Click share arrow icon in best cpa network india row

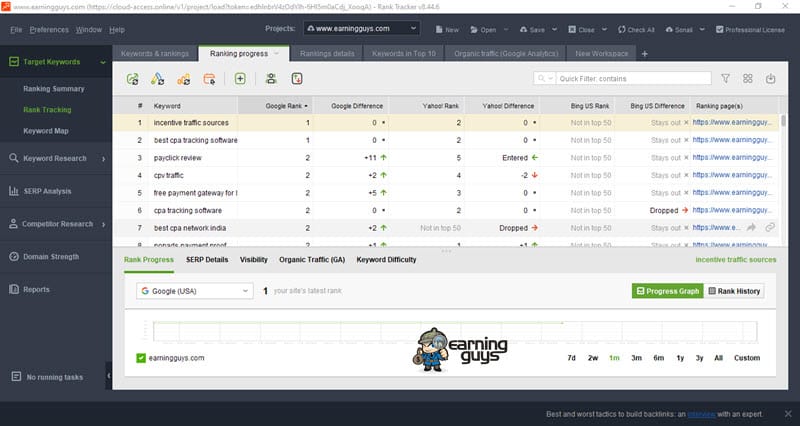pos(751,228)
